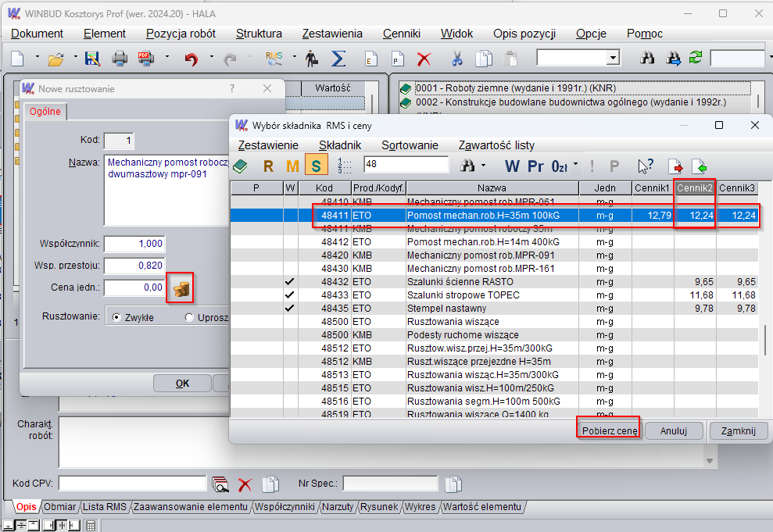Click the Zamknij button

coord(738,431)
